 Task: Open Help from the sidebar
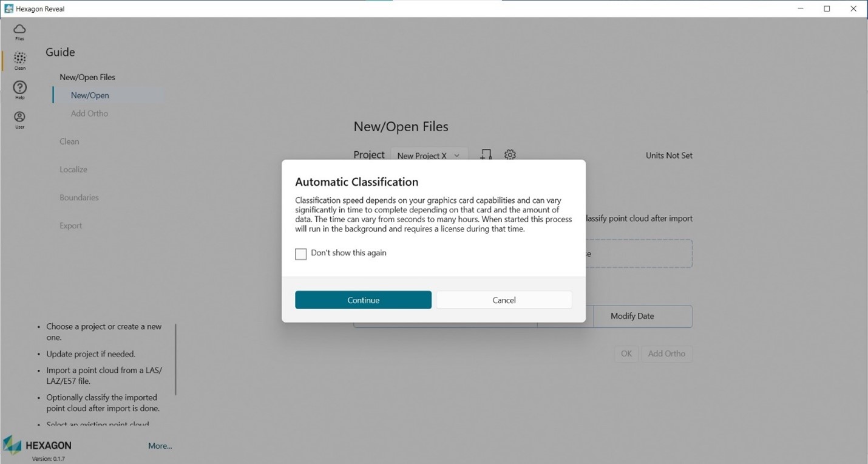(x=19, y=89)
